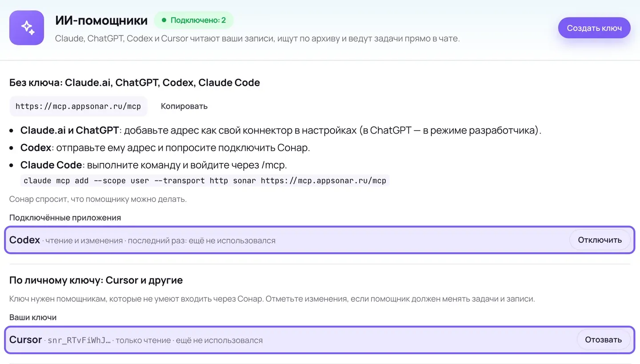
Task: Click the Ваши ключи label
Action: click(33, 317)
